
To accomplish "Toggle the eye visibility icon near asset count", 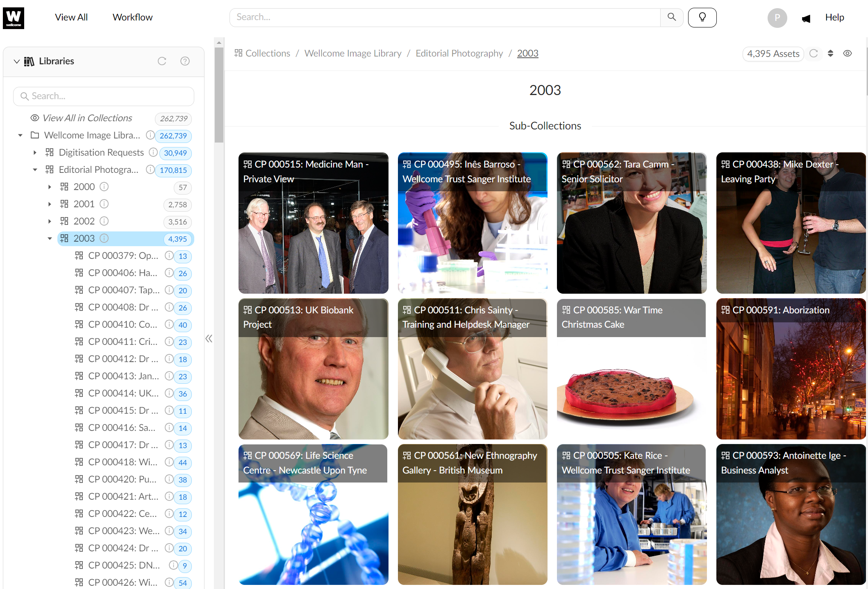I will [x=848, y=53].
